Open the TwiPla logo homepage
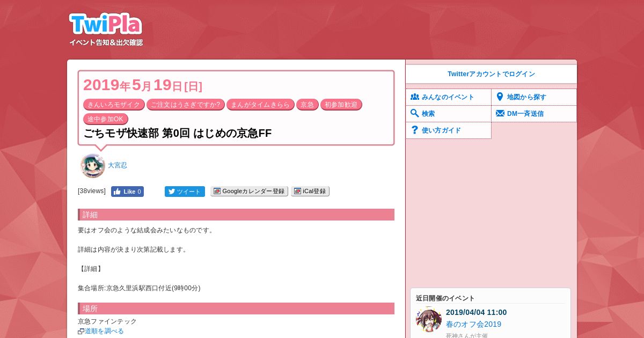 pyautogui.click(x=106, y=24)
